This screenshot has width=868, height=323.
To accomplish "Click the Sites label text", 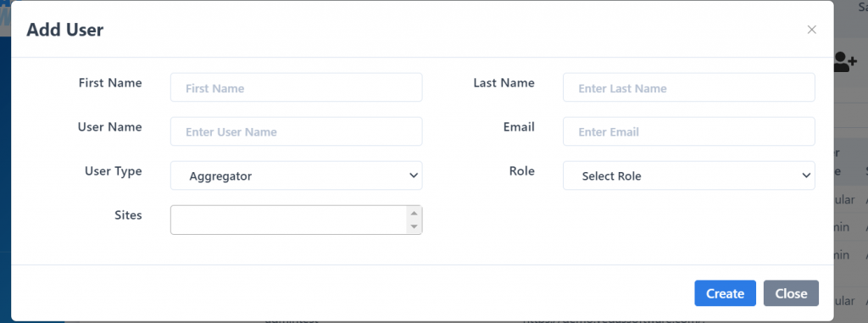I will (129, 215).
